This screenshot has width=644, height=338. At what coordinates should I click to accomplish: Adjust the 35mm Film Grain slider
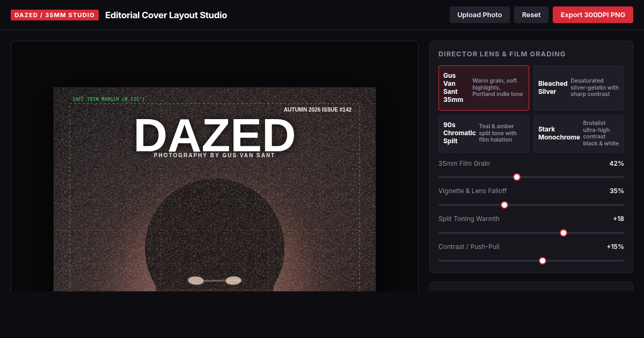(x=531, y=177)
